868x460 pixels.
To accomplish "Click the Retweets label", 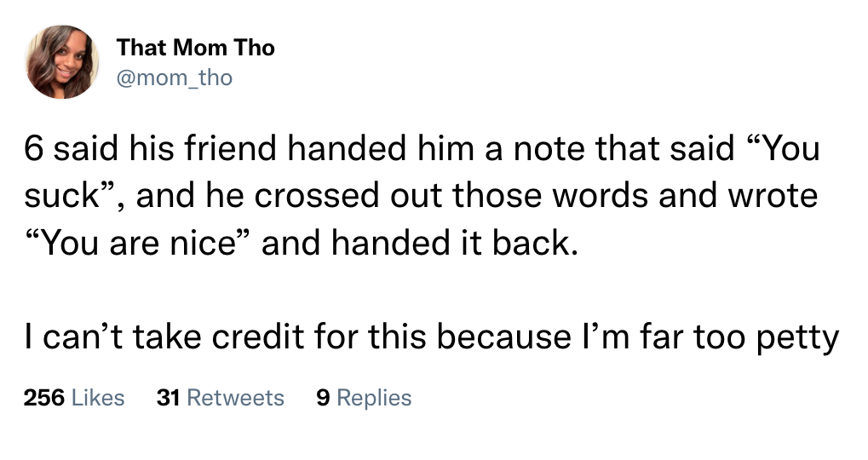I will click(x=235, y=398).
